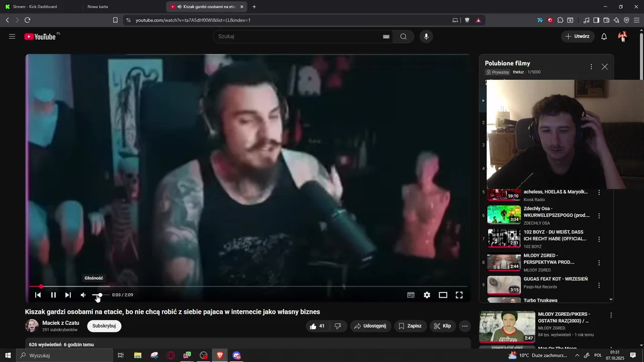Open Windows Start menu
Image resolution: width=644 pixels, height=362 pixels.
[x=8, y=355]
